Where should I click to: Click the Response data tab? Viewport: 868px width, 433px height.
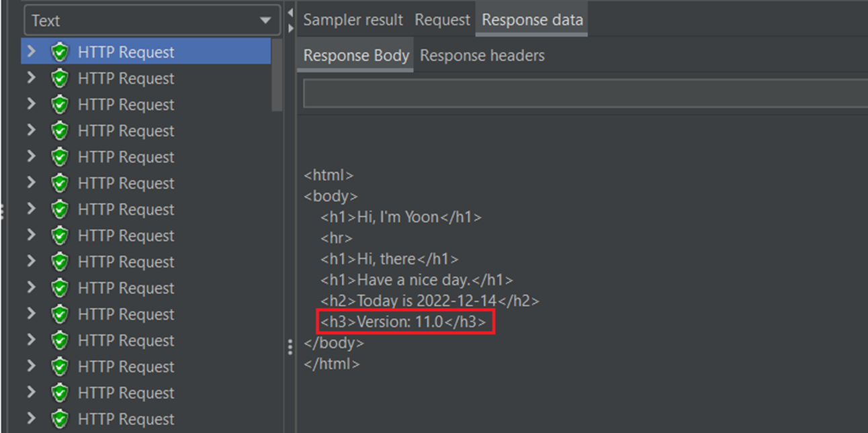[x=531, y=19]
